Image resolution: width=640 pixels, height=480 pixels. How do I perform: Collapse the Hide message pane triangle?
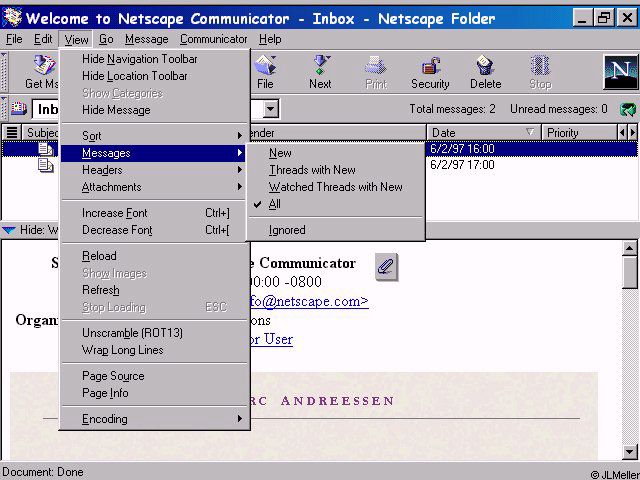coord(8,231)
